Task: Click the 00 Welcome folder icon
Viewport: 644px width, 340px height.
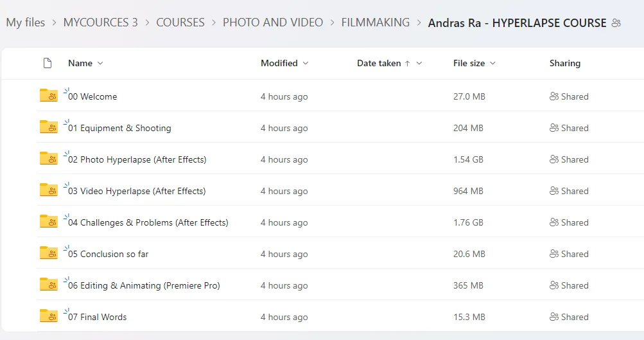Action: (48, 96)
